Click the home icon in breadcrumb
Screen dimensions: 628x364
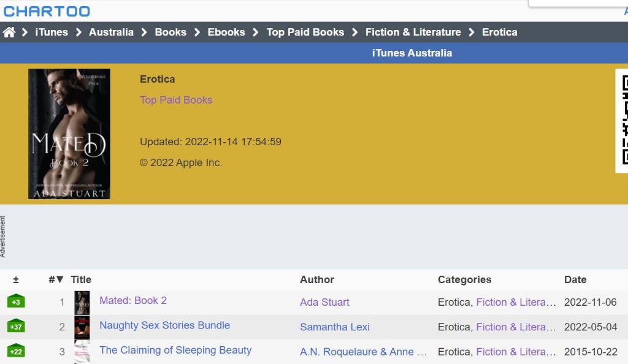click(9, 32)
